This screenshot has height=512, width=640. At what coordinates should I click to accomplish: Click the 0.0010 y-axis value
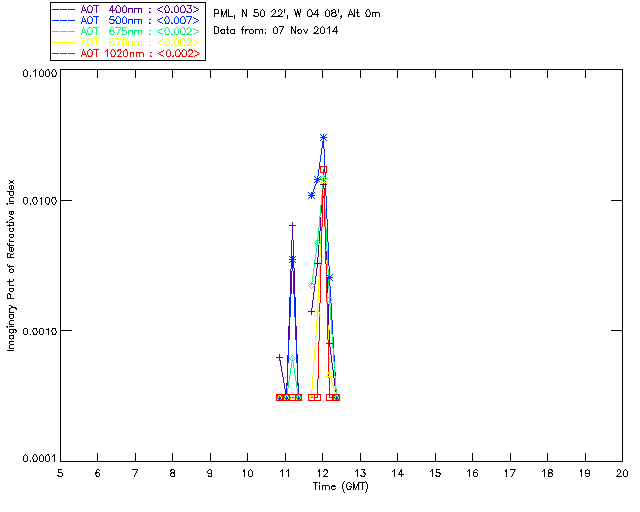[40, 331]
